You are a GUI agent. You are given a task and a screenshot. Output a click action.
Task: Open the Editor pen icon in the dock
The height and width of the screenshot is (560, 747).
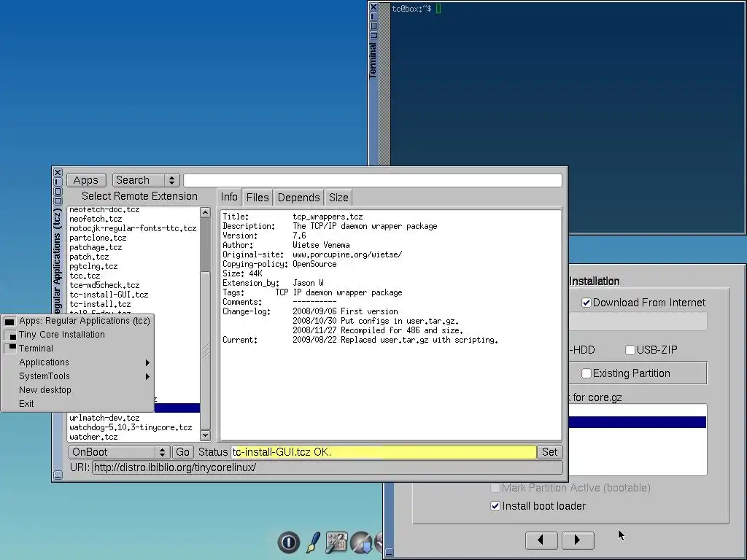[x=313, y=542]
